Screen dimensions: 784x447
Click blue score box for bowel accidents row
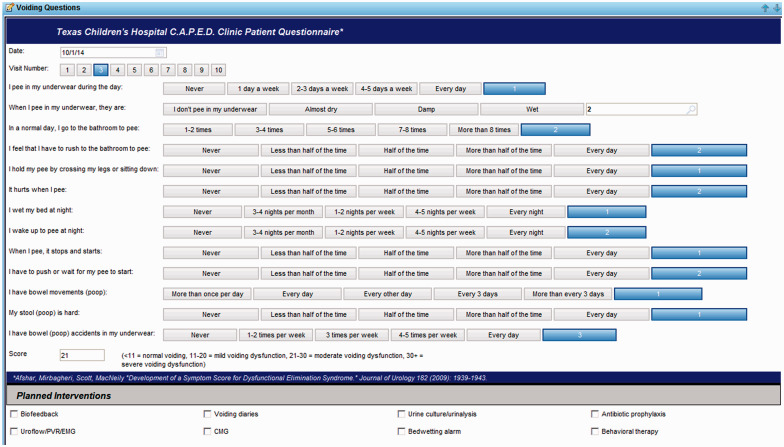[x=580, y=334]
